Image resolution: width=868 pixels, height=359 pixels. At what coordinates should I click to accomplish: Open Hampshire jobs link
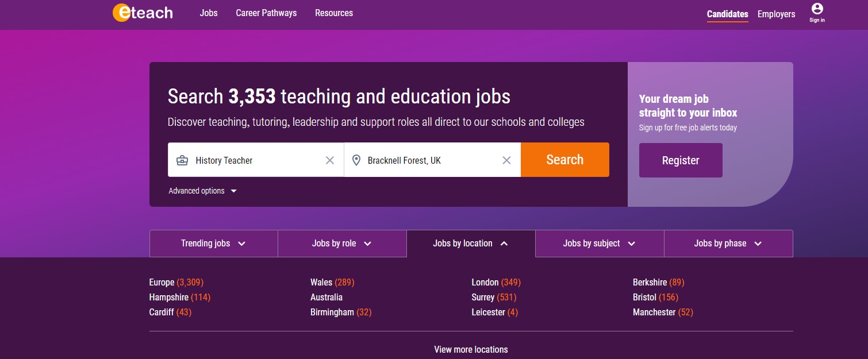[179, 298]
